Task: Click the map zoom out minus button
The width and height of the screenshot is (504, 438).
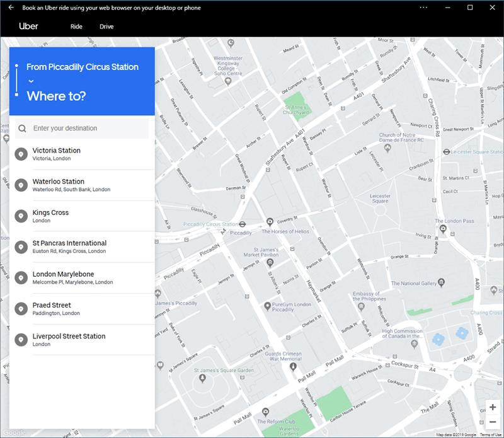Action: tap(493, 422)
